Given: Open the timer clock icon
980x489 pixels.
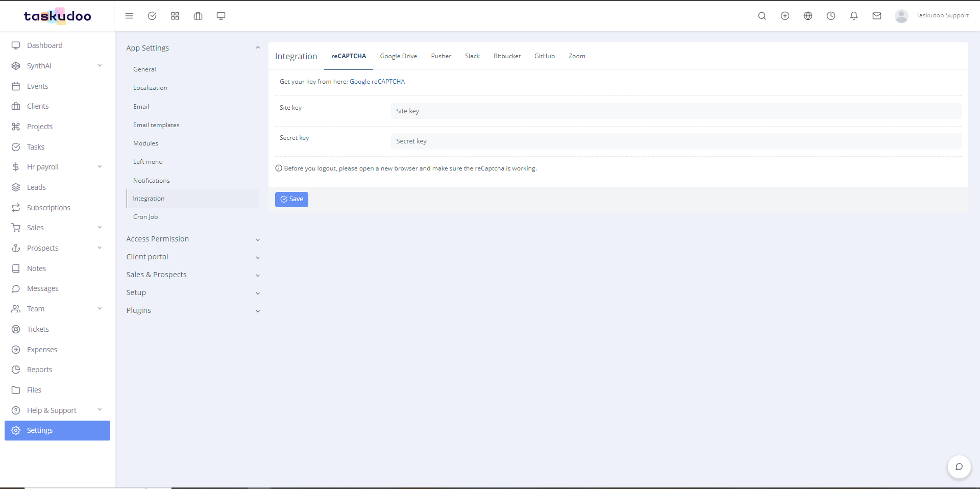Looking at the screenshot, I should (831, 16).
